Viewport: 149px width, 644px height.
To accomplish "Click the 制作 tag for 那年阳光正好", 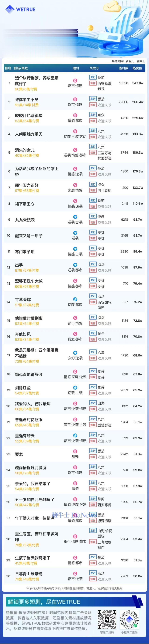I will pyautogui.click(x=93, y=190).
